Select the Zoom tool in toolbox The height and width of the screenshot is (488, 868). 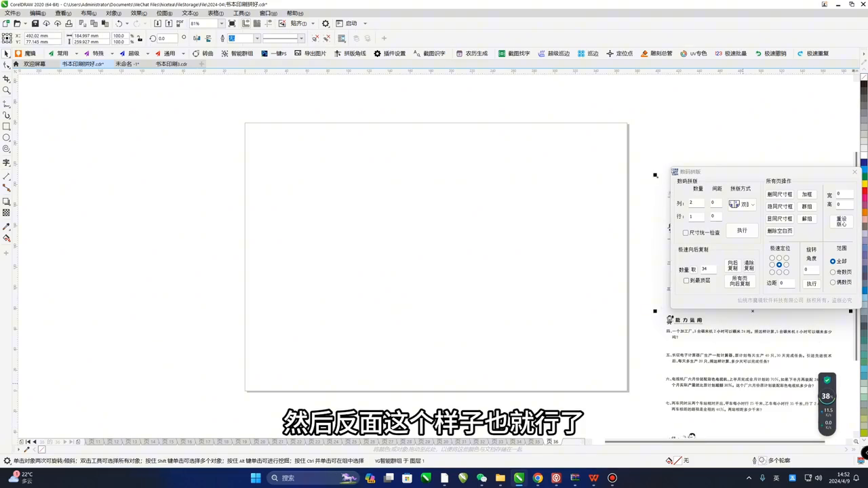click(x=7, y=90)
